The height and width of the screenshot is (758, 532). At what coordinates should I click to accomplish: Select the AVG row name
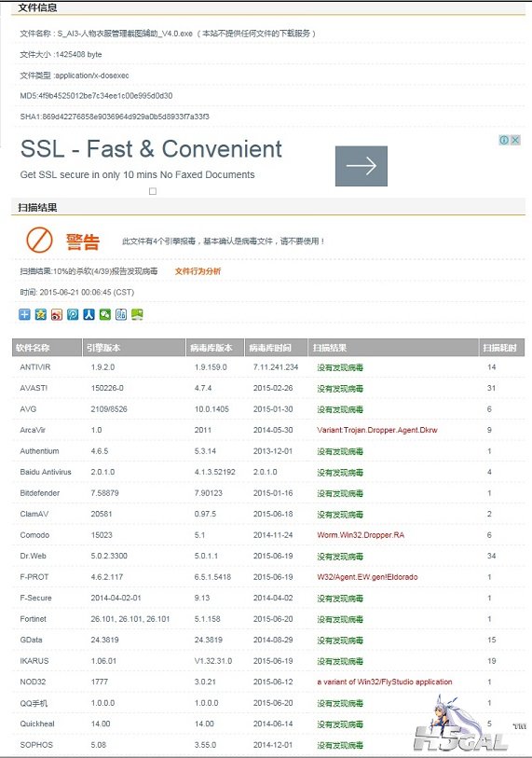pyautogui.click(x=28, y=409)
